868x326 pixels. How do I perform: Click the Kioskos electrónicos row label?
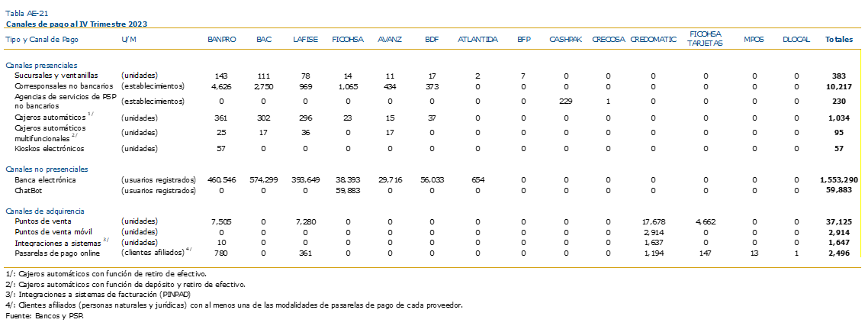50,149
